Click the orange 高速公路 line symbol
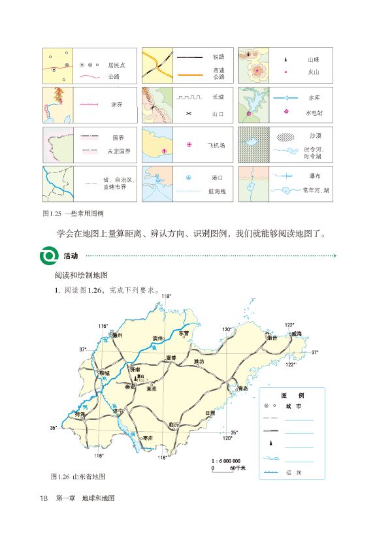The height and width of the screenshot is (548, 392). (189, 74)
